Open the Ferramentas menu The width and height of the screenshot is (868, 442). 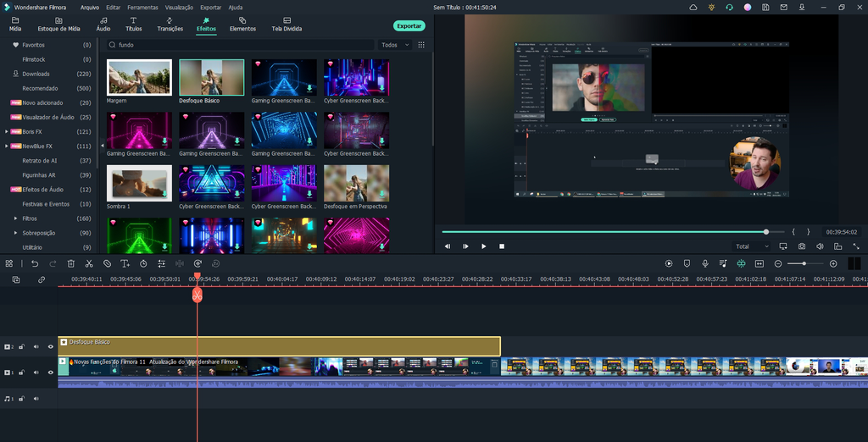142,8
